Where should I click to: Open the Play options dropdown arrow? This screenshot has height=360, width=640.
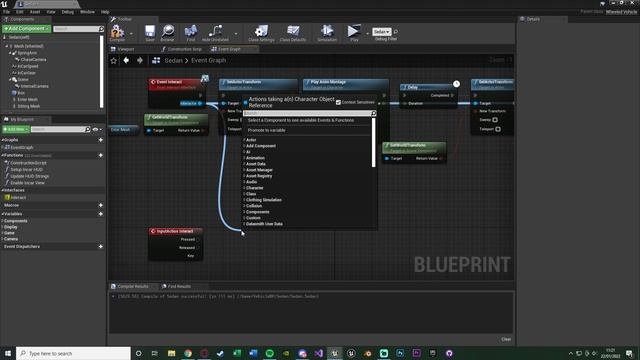click(367, 33)
